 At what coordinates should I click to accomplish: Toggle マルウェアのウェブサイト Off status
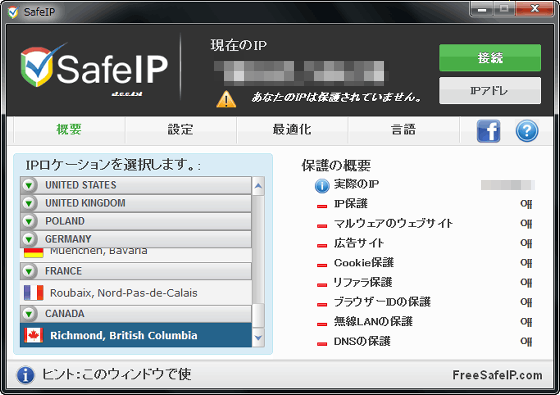tap(526, 224)
